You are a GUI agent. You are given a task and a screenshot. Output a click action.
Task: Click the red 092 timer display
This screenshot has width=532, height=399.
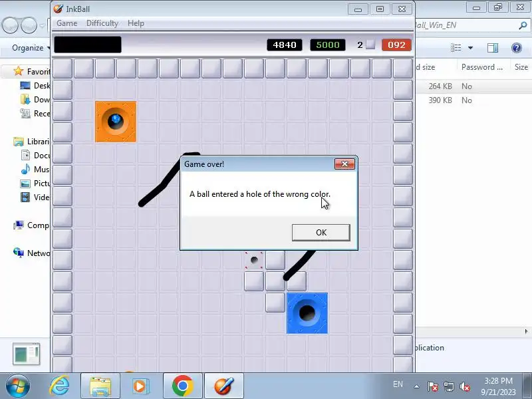[x=396, y=45]
